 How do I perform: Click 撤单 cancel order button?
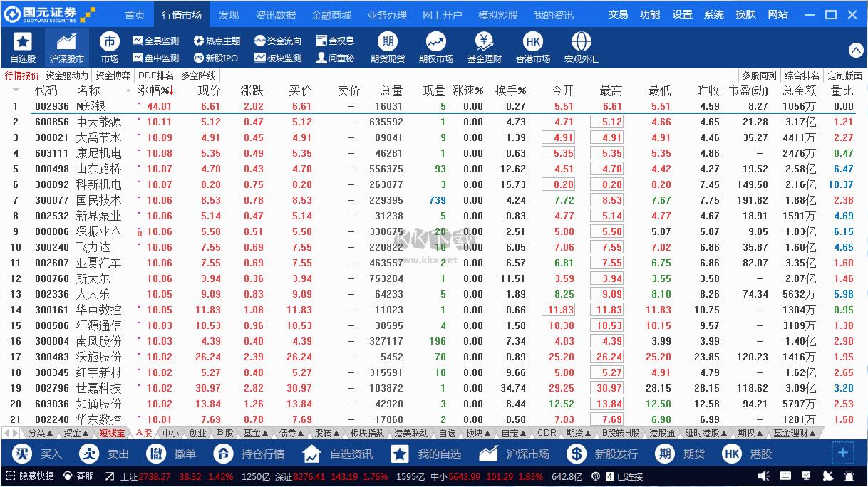click(x=171, y=454)
